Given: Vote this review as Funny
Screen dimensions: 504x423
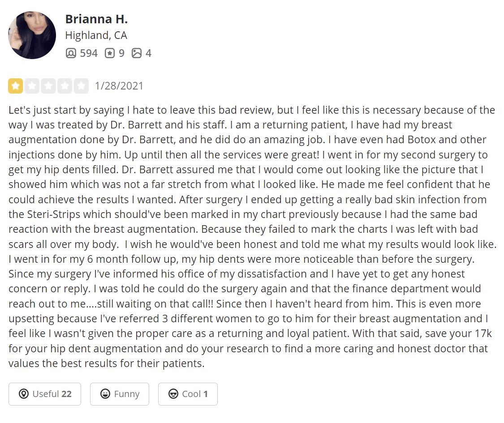Looking at the screenshot, I should [120, 394].
